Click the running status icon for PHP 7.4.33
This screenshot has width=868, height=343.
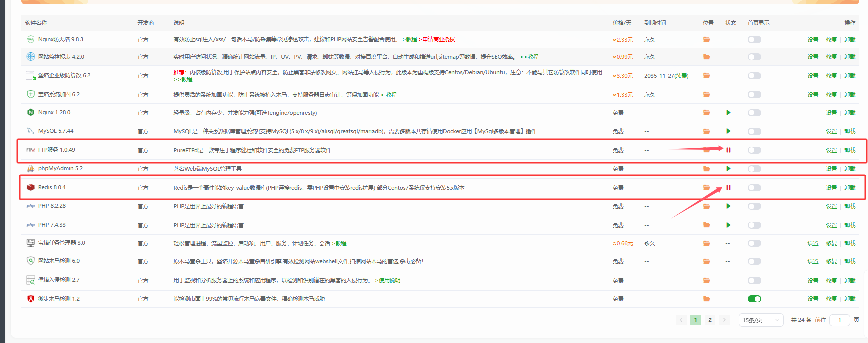[x=728, y=225]
